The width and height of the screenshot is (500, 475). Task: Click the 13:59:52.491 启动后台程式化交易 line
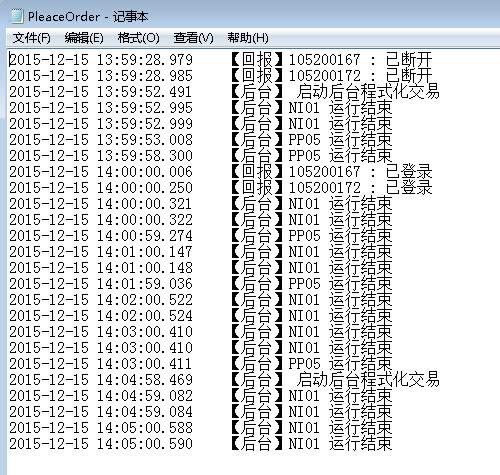224,92
